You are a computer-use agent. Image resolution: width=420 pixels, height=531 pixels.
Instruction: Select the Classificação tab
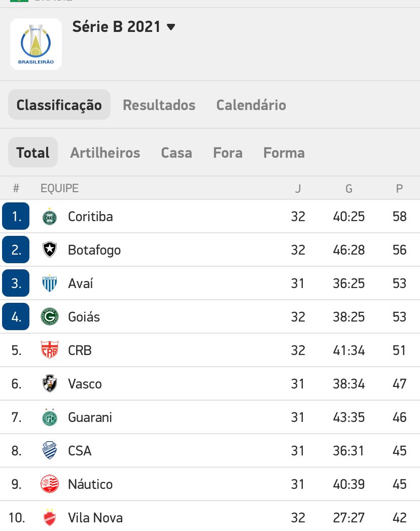pos(59,104)
